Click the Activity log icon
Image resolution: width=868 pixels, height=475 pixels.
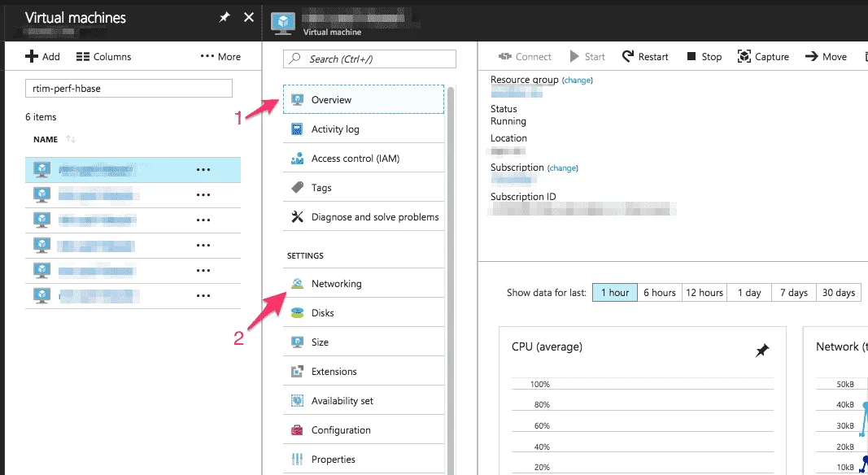pyautogui.click(x=297, y=129)
